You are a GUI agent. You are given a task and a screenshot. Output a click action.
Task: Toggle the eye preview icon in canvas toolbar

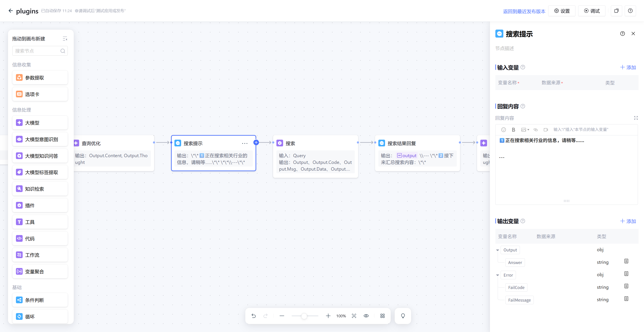click(366, 316)
